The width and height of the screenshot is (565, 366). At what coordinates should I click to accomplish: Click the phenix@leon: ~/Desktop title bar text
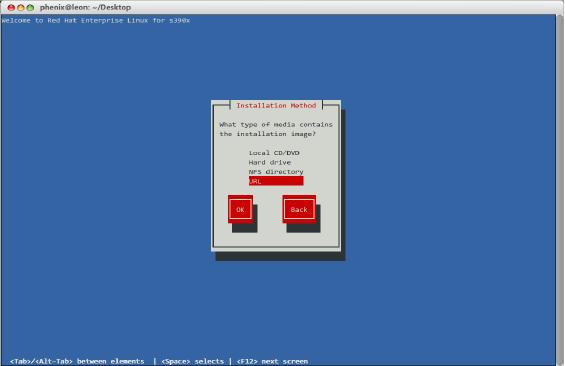click(x=85, y=7)
